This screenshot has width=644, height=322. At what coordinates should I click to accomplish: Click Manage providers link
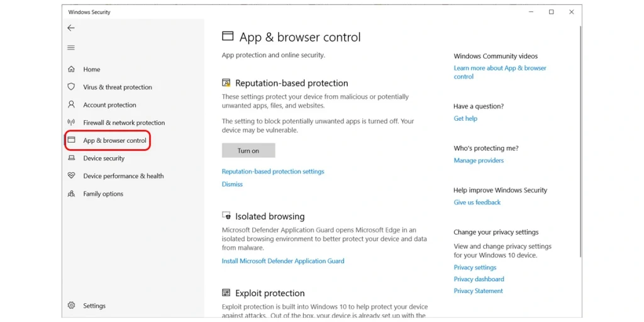(x=479, y=160)
